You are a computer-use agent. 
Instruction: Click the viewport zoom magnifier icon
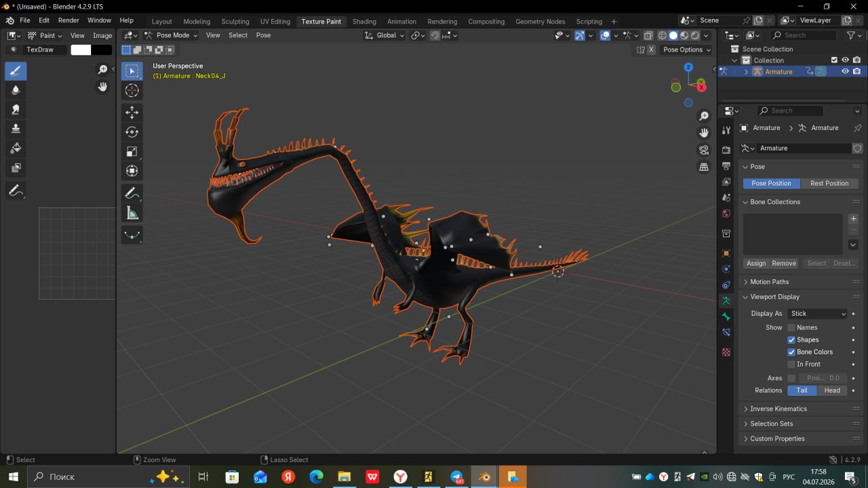(704, 116)
